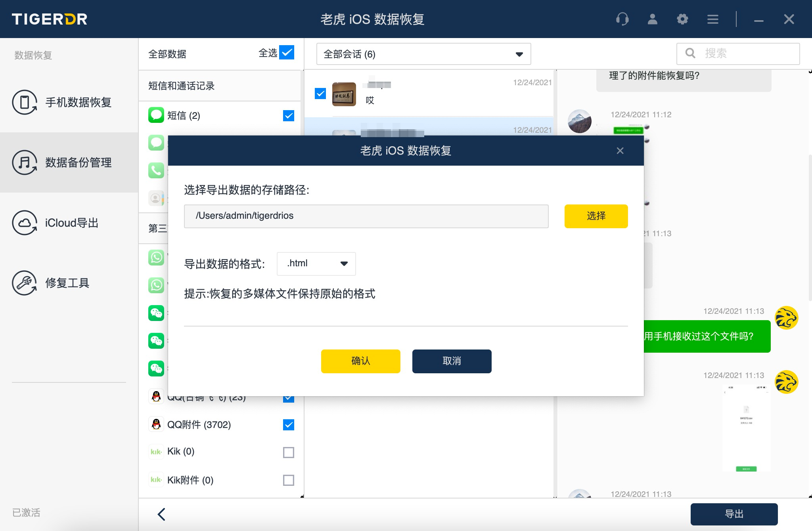Click the 取消 button in dialog
The width and height of the screenshot is (812, 531).
point(452,361)
